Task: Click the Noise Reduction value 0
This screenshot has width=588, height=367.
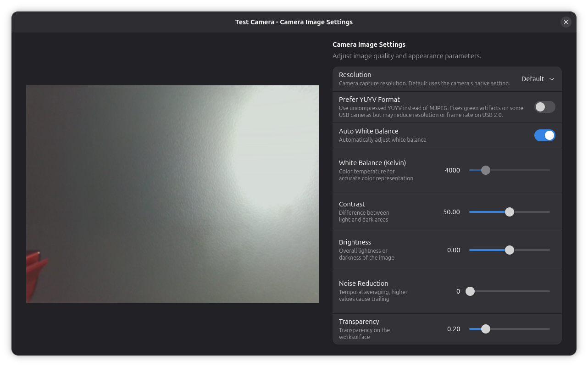Action: tap(458, 291)
